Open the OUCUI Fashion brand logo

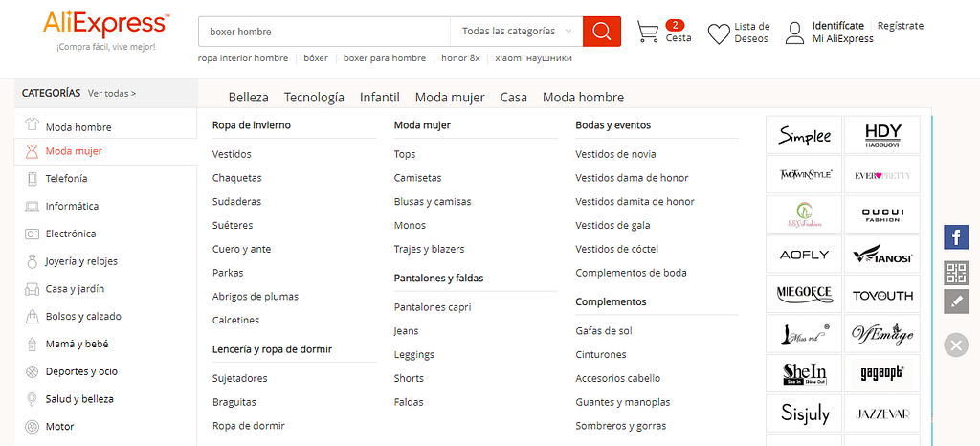[882, 214]
